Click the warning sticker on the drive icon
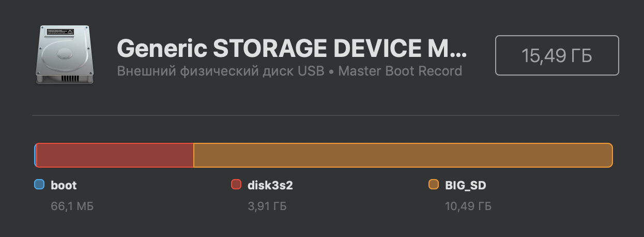Viewport: 644px width, 237px height. (x=60, y=32)
